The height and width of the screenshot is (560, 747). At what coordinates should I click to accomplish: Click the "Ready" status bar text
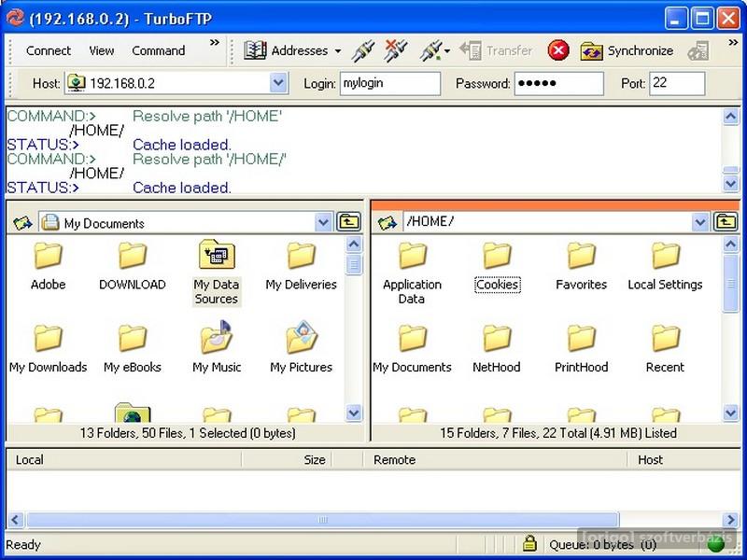point(23,544)
